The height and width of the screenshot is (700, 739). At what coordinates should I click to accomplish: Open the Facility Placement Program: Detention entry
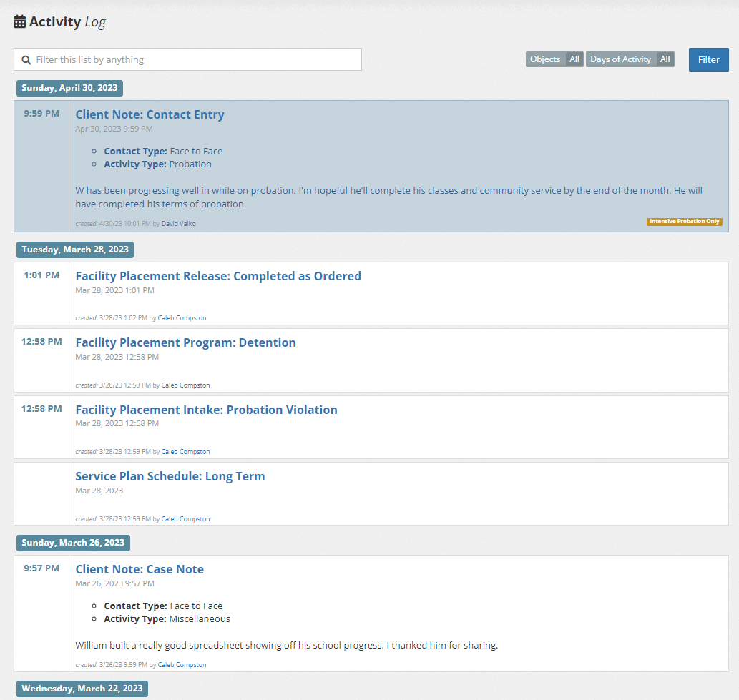185,342
